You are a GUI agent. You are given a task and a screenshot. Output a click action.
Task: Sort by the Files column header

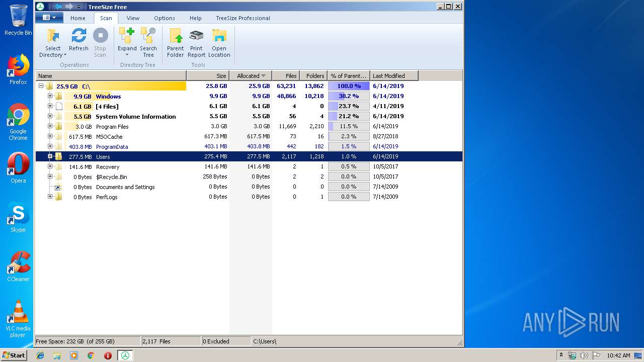tap(286, 76)
